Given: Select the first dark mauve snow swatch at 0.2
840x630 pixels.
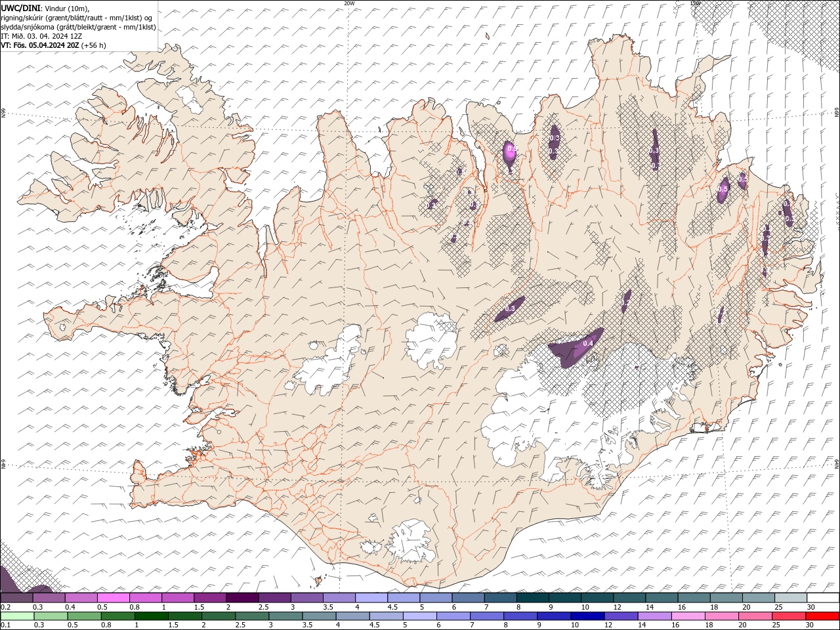Looking at the screenshot, I should pos(16,598).
